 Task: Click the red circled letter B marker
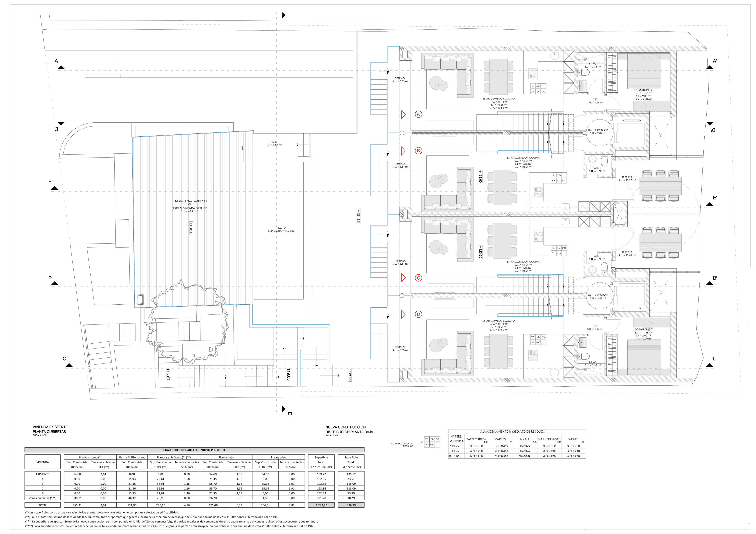click(418, 151)
